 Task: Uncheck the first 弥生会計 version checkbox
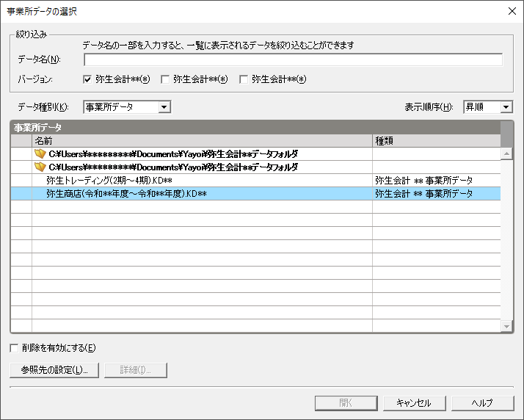tap(87, 79)
